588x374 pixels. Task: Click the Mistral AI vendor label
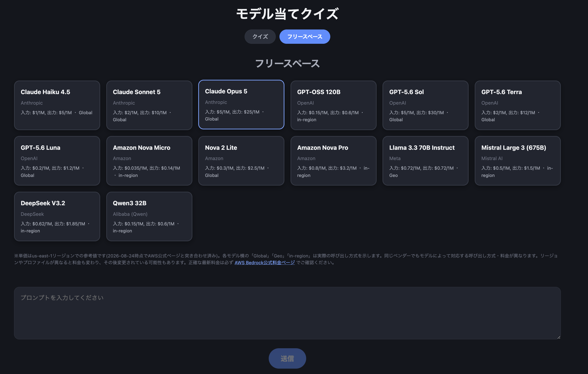click(x=492, y=158)
